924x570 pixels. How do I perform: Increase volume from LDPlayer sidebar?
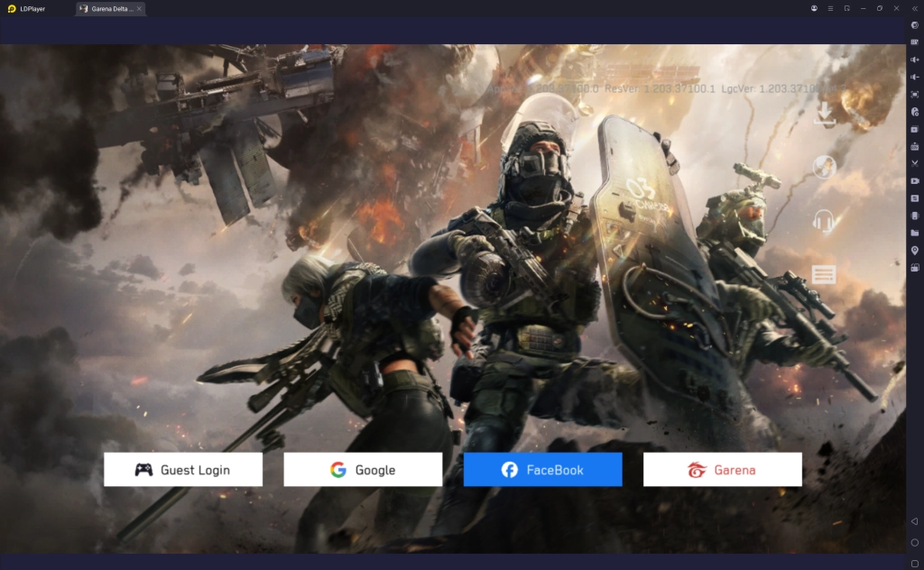point(914,60)
